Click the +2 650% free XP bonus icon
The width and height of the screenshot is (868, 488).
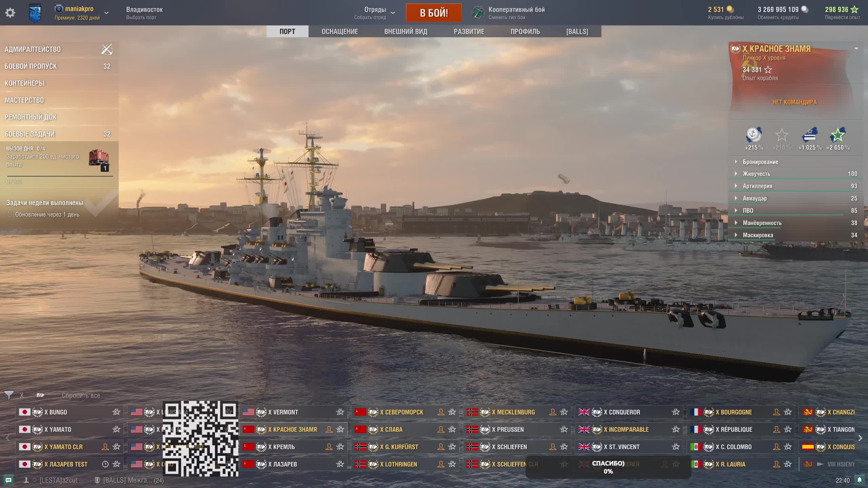837,136
